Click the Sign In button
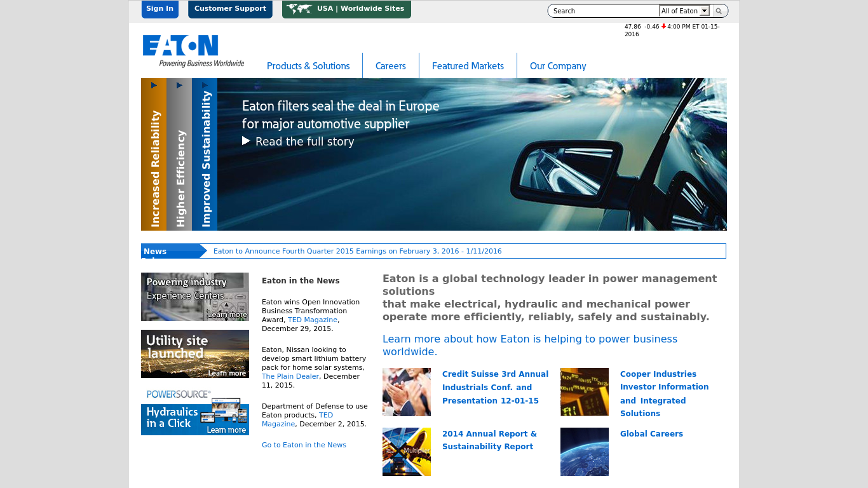The image size is (868, 488). (159, 9)
